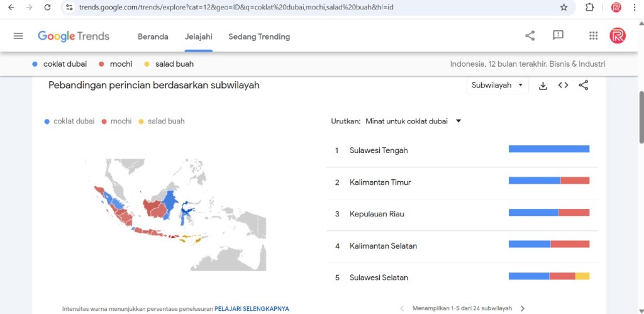Click the browser forward arrow
644x314 pixels.
tap(29, 7)
